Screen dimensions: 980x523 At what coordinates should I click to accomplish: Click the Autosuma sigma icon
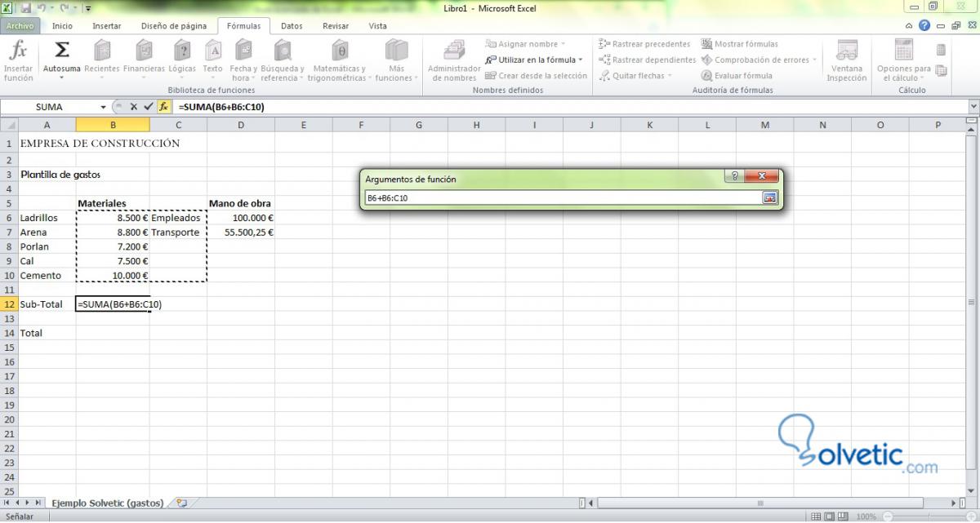point(62,51)
